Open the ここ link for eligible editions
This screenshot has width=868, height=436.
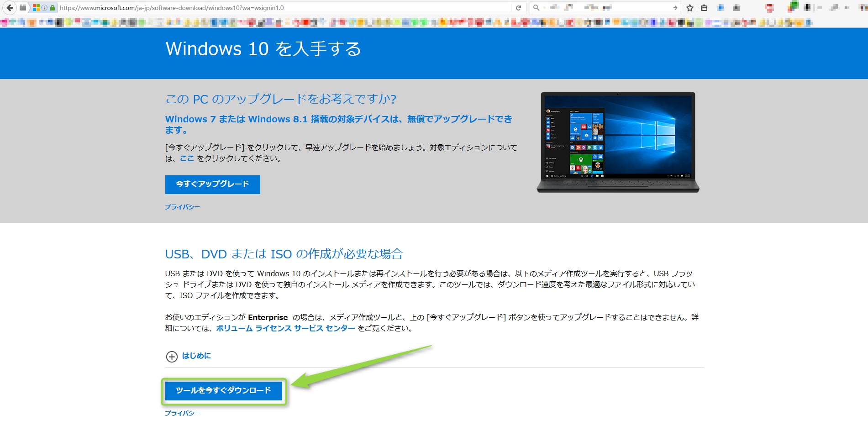click(x=187, y=158)
